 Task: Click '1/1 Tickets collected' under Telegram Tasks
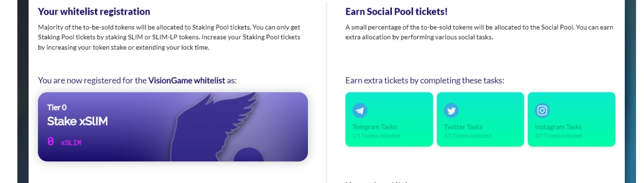click(376, 136)
